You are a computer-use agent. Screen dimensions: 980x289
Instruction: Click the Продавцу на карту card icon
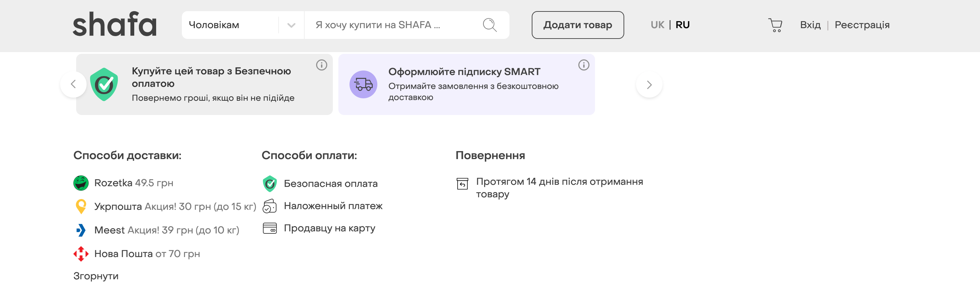pos(270,228)
